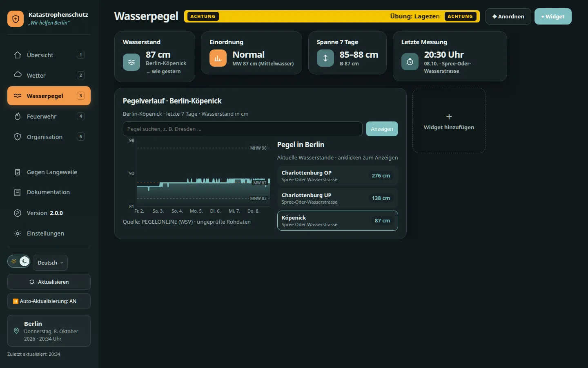Click the Zuletzt aktualisiert: 20:34 text
Screen dimensions: 588x368
click(33, 354)
